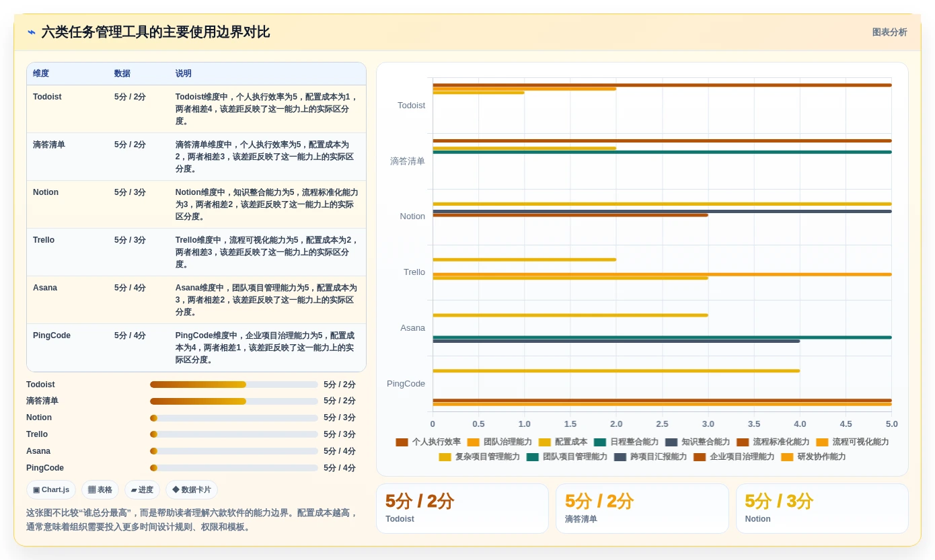Image resolution: width=935 pixels, height=560 pixels.
Task: Click Todoist label on chart axis
Action: [x=411, y=106]
